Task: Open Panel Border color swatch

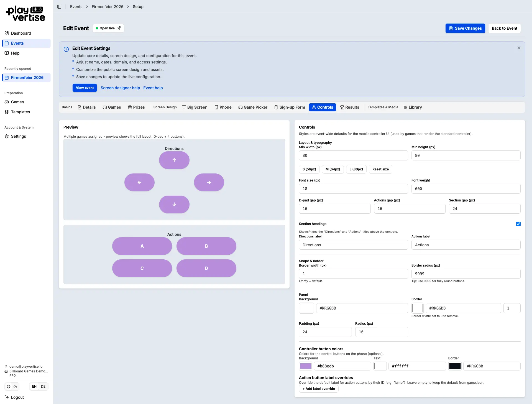Action: [418, 308]
